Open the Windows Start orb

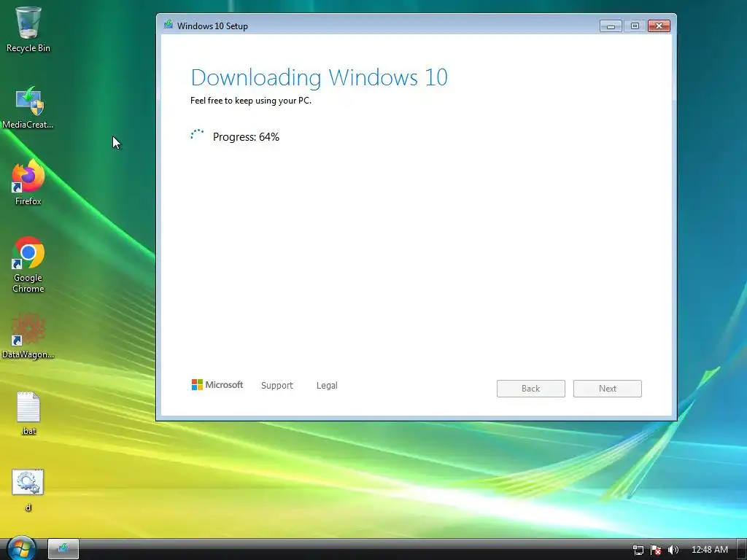click(21, 548)
